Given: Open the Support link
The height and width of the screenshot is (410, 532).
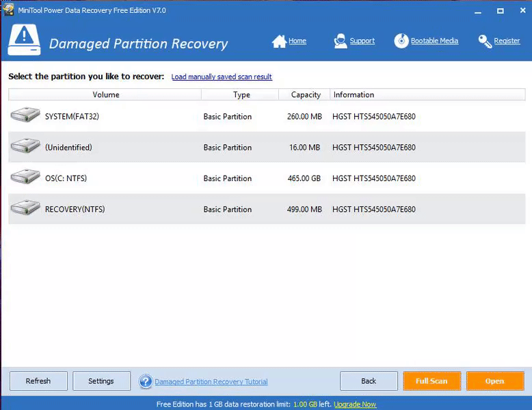Looking at the screenshot, I should [362, 41].
